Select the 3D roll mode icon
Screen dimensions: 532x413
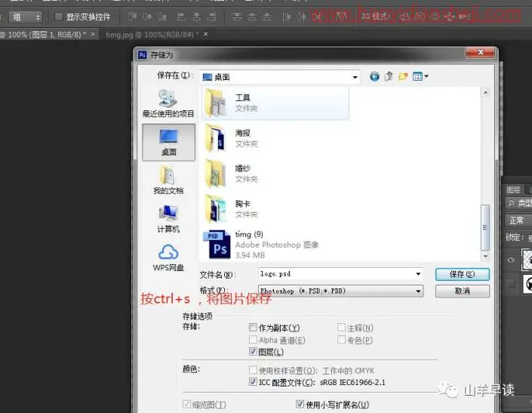pyautogui.click(x=420, y=17)
